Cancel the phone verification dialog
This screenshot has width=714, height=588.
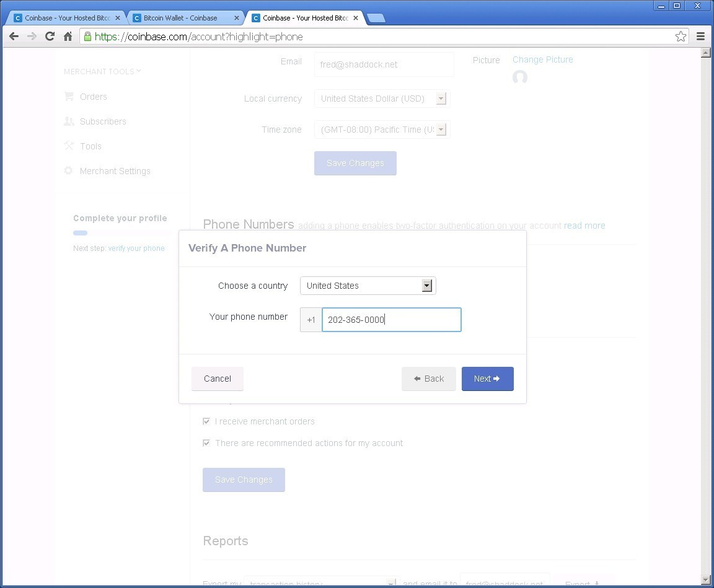click(x=217, y=379)
